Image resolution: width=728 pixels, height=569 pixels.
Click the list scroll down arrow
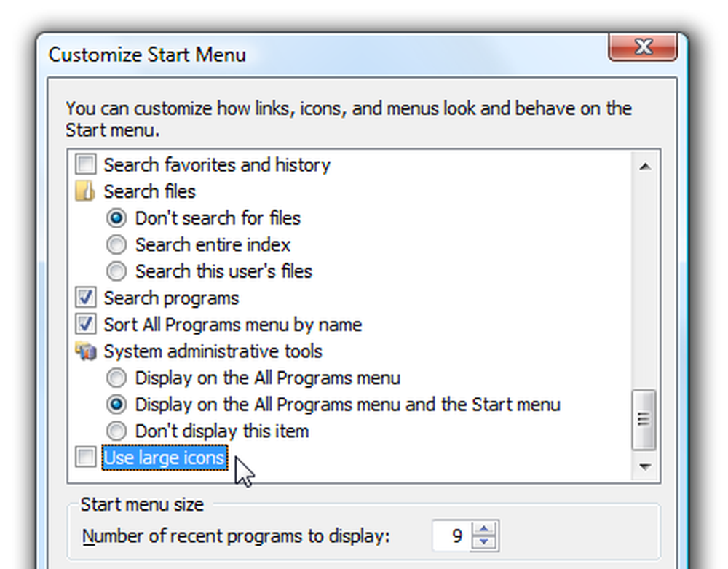[645, 466]
